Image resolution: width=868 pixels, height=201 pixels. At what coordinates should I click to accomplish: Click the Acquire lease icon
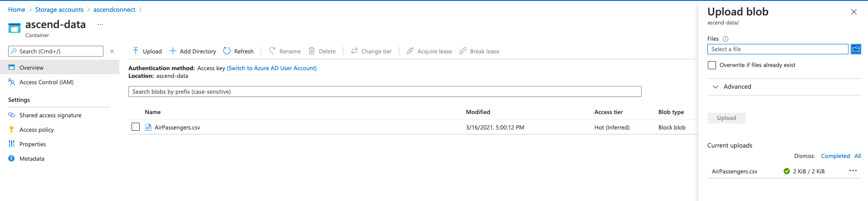410,51
